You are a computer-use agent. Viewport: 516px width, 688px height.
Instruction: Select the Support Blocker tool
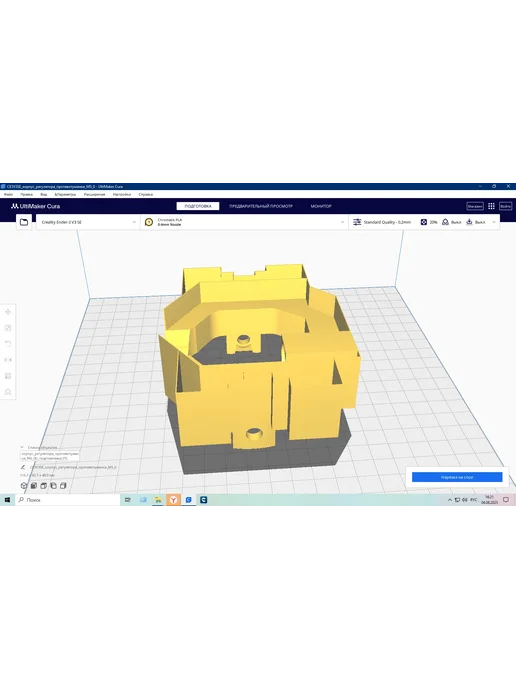(x=8, y=392)
